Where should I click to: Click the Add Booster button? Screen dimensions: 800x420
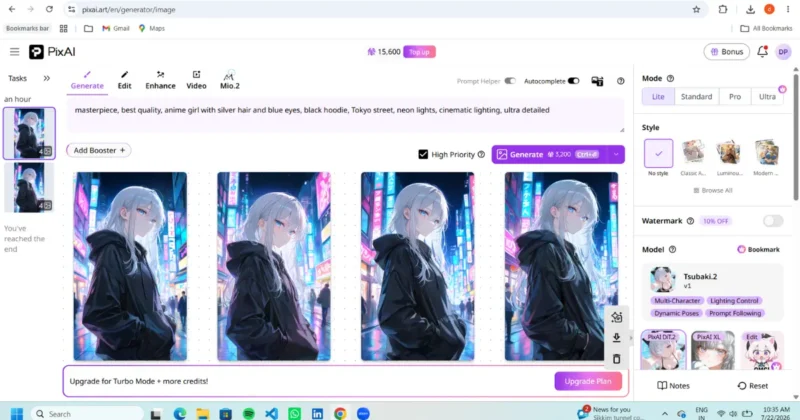[98, 150]
